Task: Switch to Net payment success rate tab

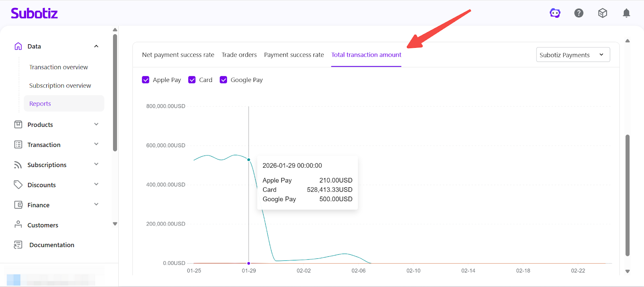Action: point(178,55)
